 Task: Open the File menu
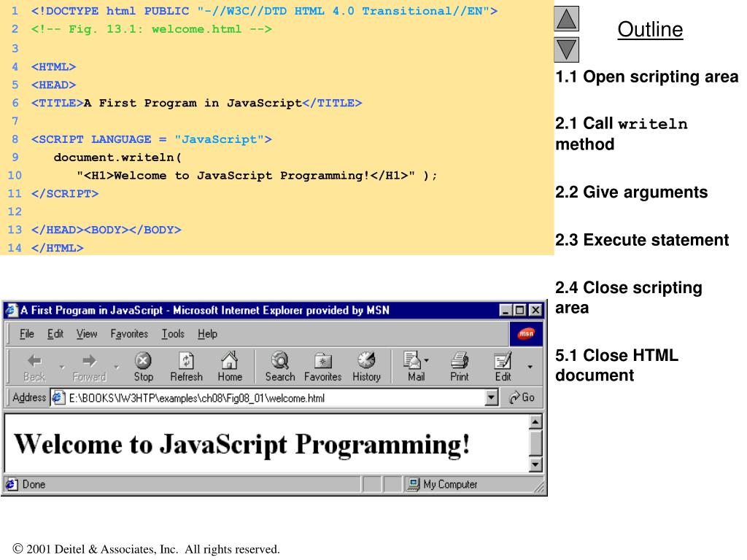27,334
